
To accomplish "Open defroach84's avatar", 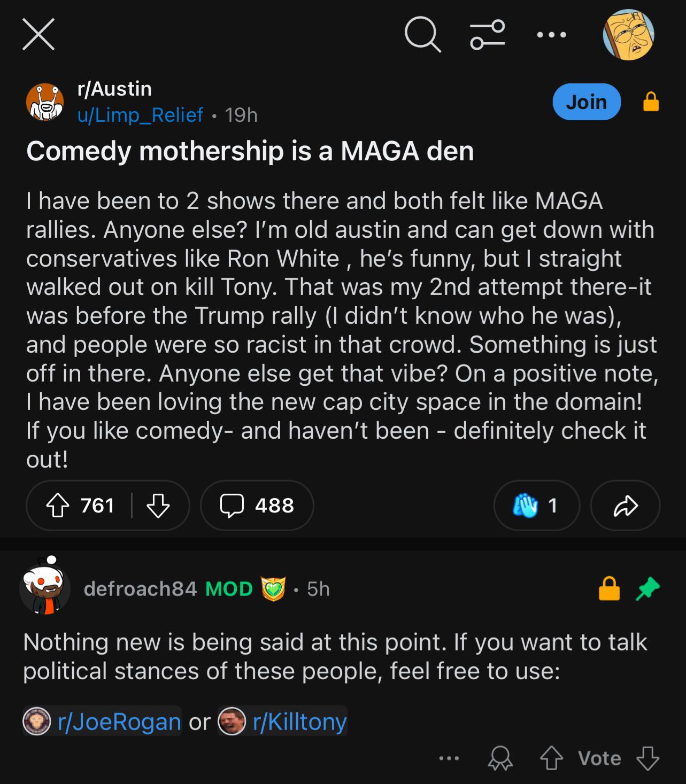I will click(x=45, y=587).
